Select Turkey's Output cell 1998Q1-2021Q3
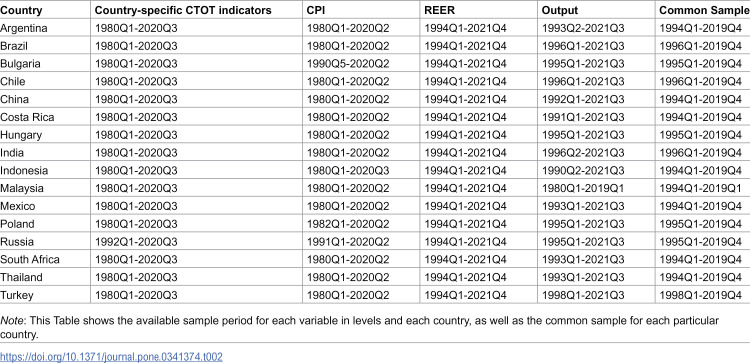 tap(583, 295)
